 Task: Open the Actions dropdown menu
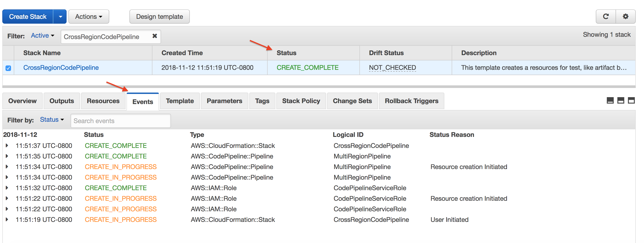89,17
